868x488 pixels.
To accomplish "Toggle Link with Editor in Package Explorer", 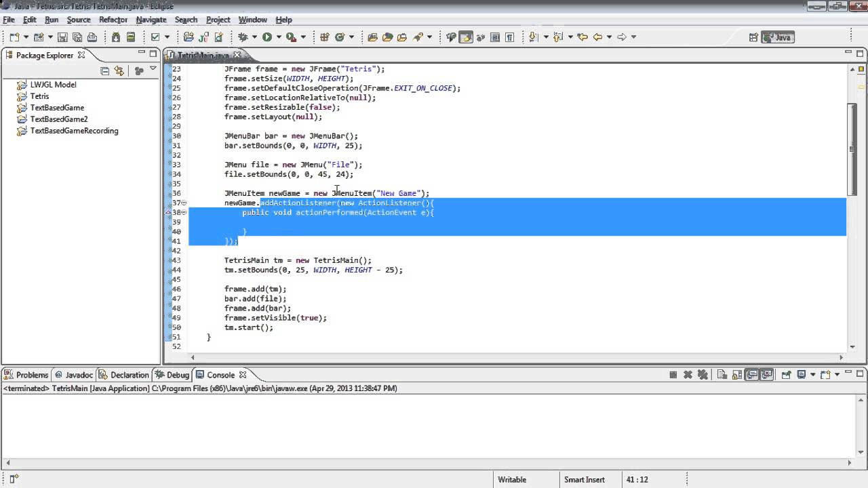I will tap(119, 70).
